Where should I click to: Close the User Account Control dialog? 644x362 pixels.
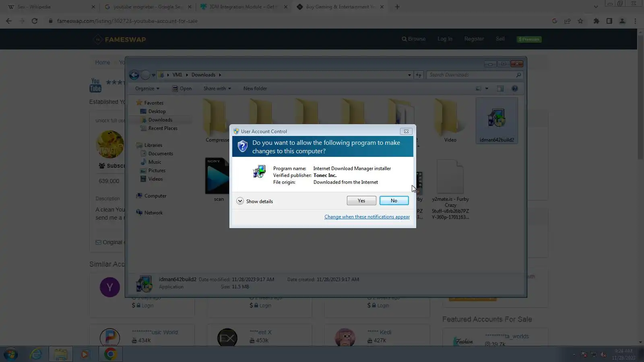pyautogui.click(x=406, y=131)
